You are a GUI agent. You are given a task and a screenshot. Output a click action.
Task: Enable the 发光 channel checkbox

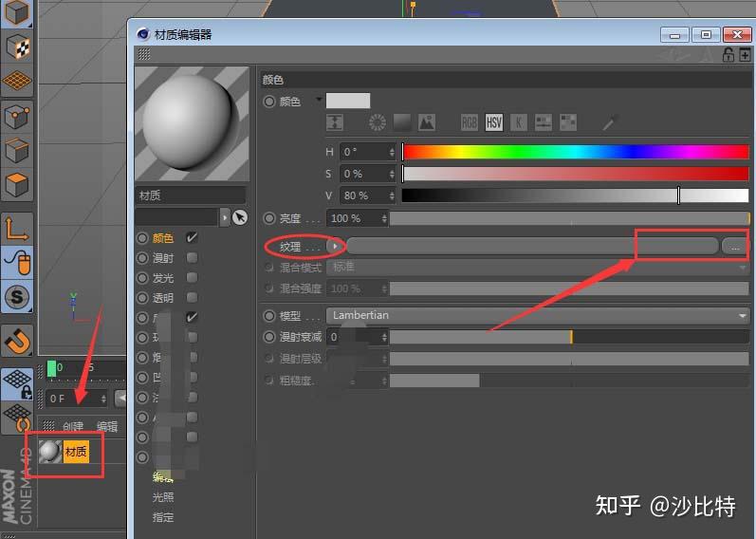pyautogui.click(x=192, y=277)
